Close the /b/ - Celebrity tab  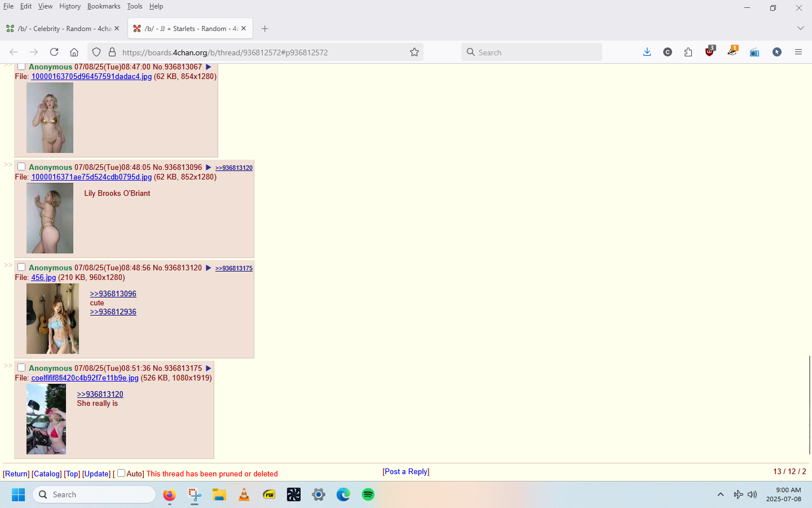[117, 28]
